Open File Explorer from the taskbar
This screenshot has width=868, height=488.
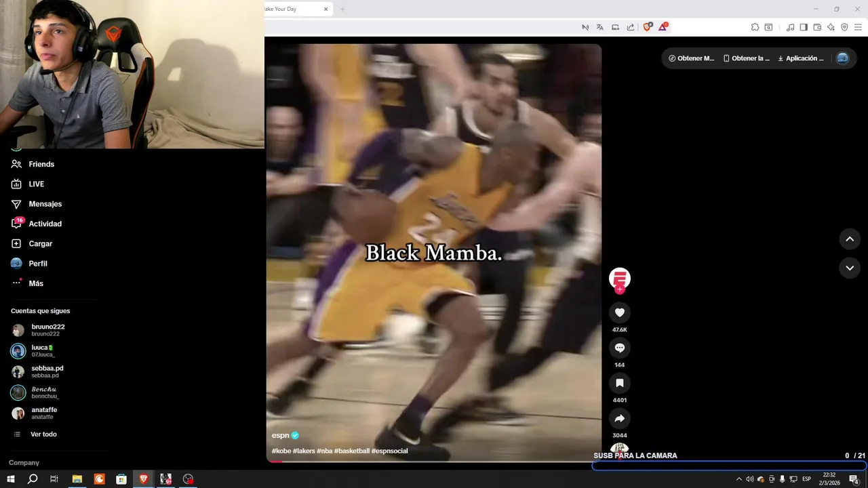pyautogui.click(x=77, y=479)
